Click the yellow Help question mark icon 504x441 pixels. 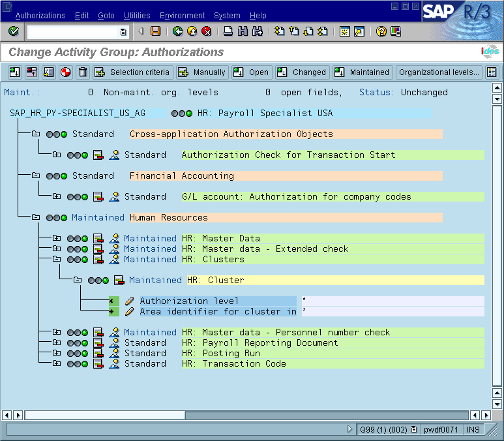click(381, 31)
